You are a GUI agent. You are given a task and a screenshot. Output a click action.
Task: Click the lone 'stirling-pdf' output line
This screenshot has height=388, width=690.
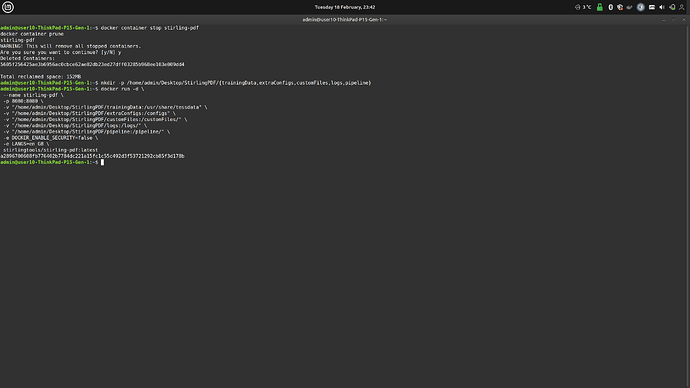pos(18,40)
